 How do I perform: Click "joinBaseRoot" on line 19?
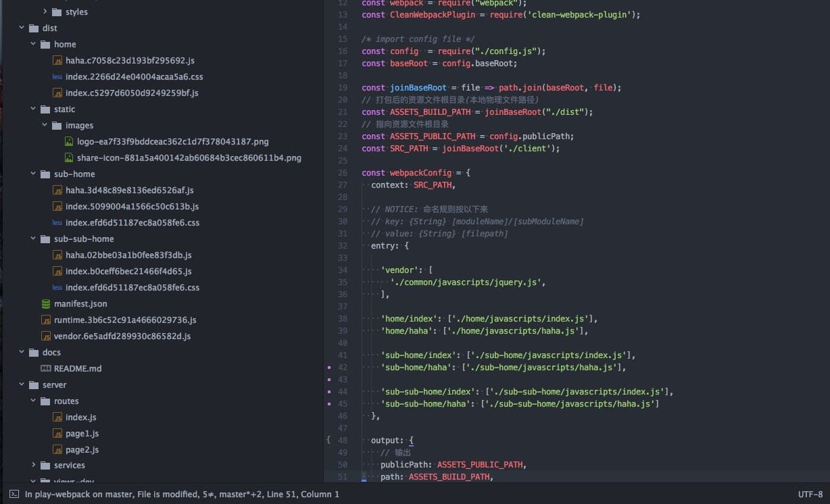[418, 87]
